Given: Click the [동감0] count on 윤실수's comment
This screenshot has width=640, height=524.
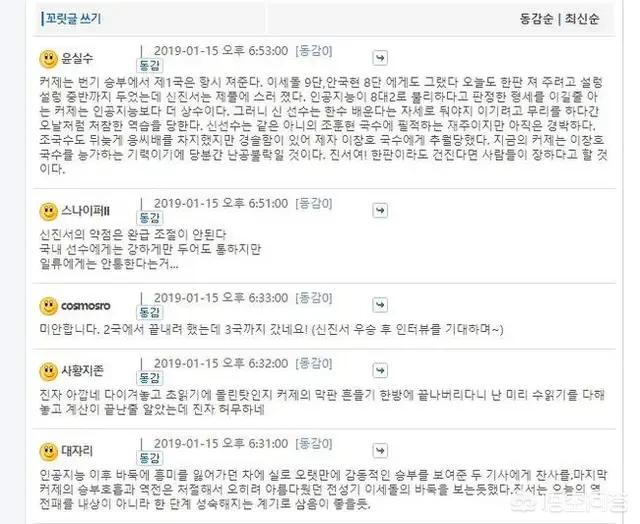Looking at the screenshot, I should (314, 51).
